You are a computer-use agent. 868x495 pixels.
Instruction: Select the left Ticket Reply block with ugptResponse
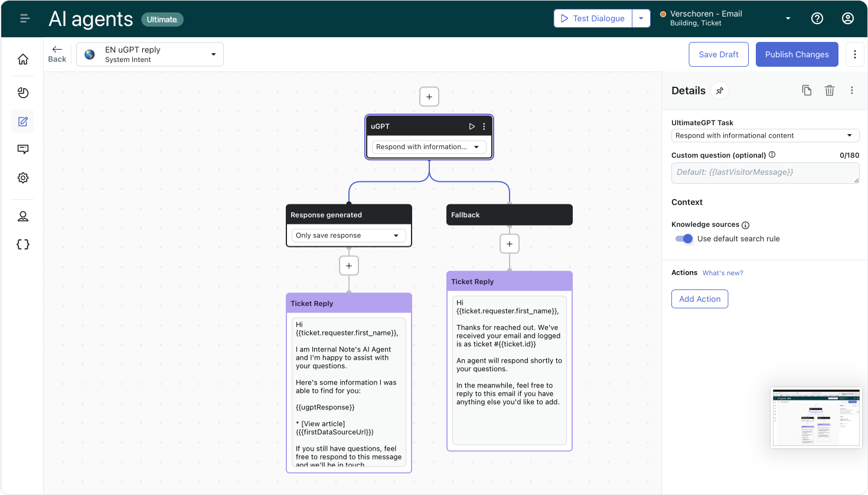[x=349, y=383]
